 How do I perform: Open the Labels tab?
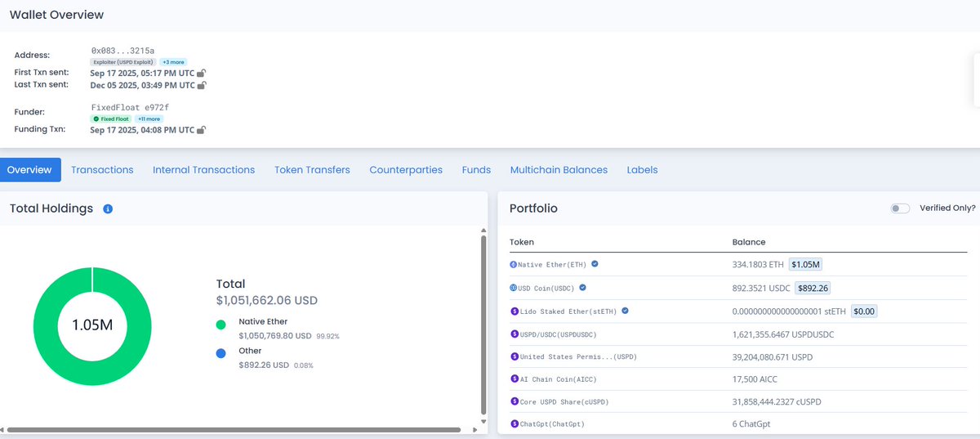pyautogui.click(x=642, y=170)
